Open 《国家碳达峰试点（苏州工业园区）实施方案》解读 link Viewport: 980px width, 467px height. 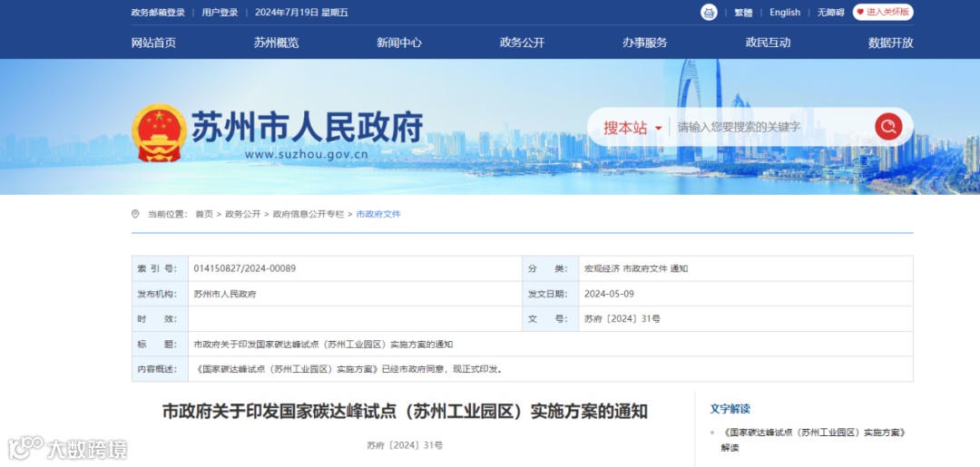point(813,440)
